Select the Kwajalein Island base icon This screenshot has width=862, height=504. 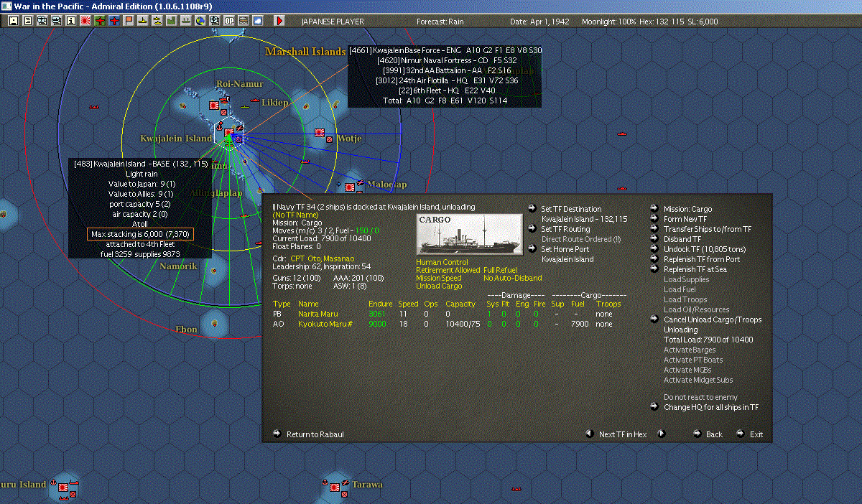pos(229,134)
